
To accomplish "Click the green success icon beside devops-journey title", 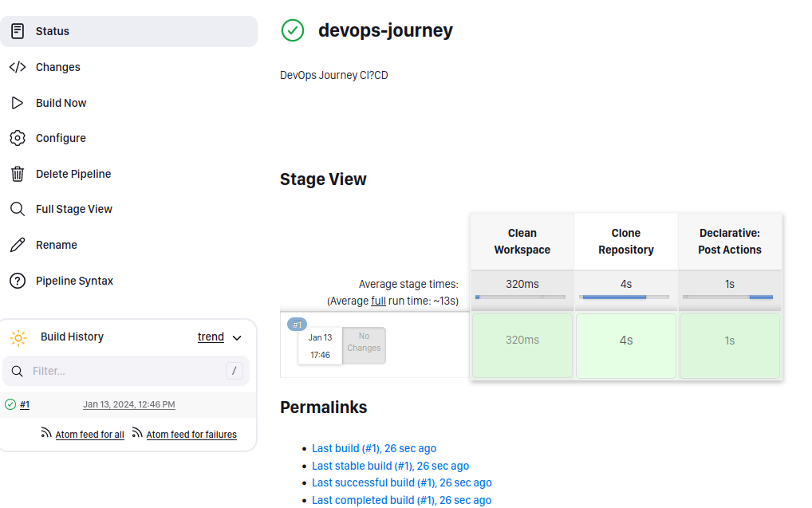I will tap(293, 30).
